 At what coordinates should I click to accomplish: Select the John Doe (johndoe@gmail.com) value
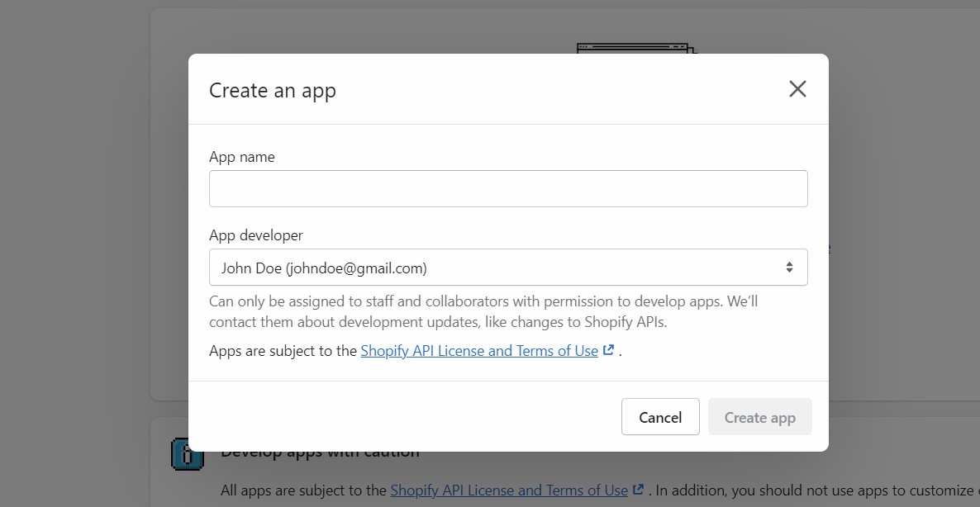click(x=324, y=268)
